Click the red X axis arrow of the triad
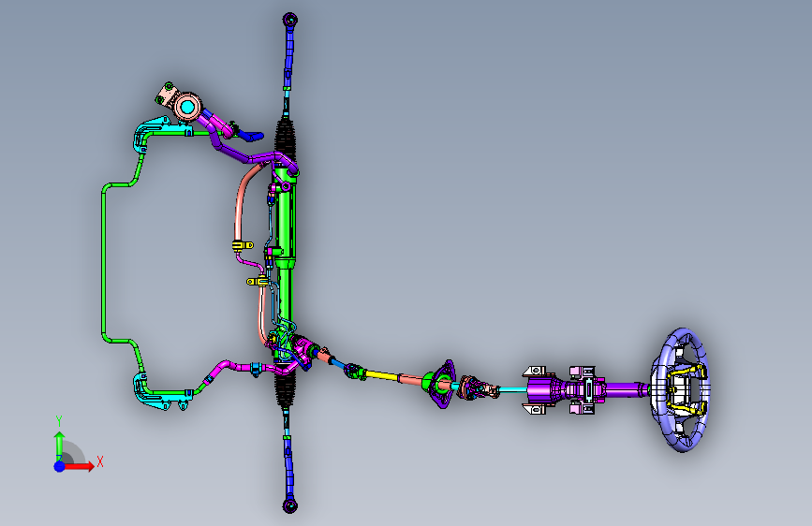The image size is (812, 526). 79,466
